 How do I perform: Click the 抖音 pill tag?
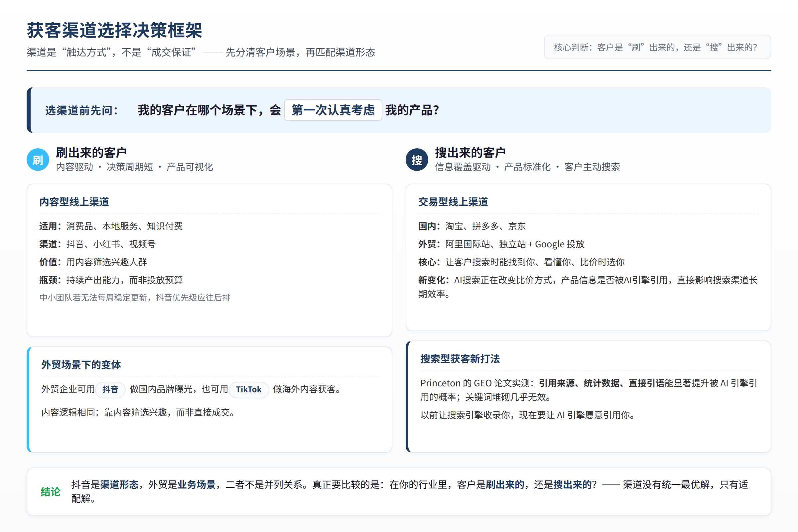(110, 389)
